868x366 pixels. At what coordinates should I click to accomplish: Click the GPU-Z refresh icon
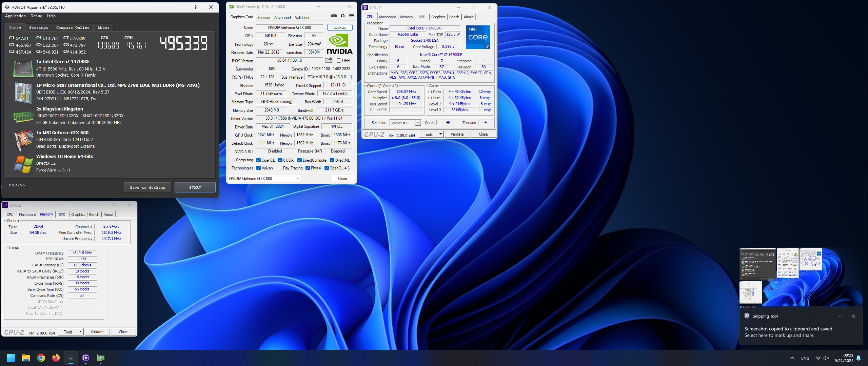[342, 16]
